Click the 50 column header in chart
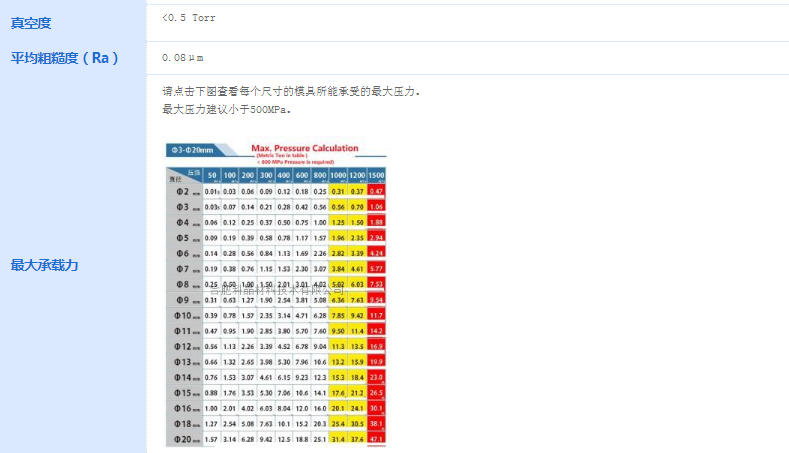789x453 pixels. tap(212, 175)
